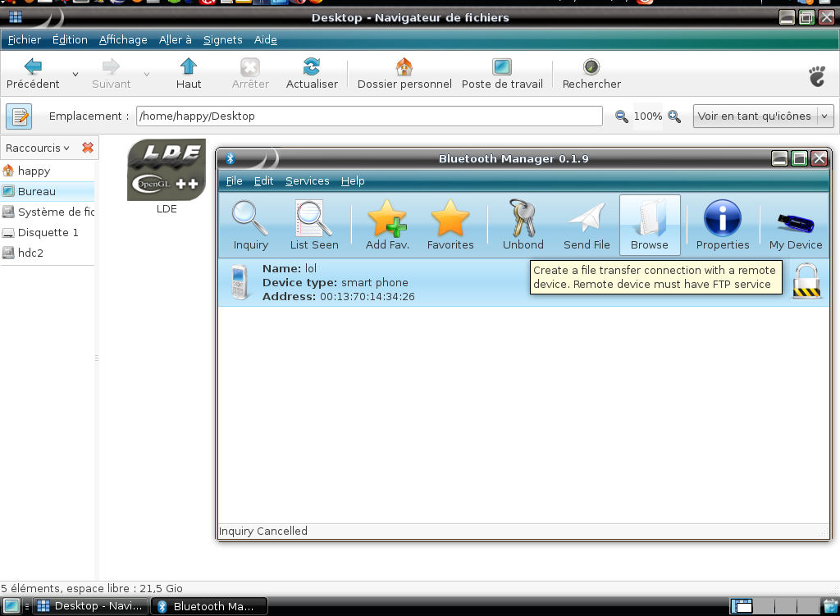
Task: Open device Properties in Bluetooth Manager
Action: tap(722, 225)
